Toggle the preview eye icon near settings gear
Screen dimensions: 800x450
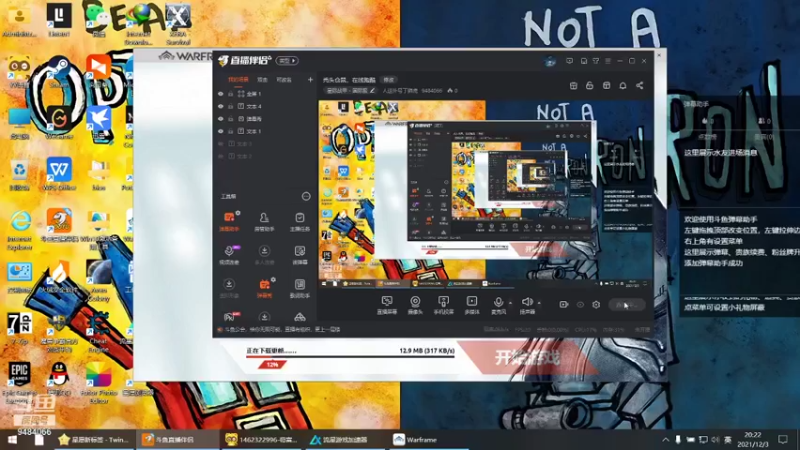(x=580, y=305)
